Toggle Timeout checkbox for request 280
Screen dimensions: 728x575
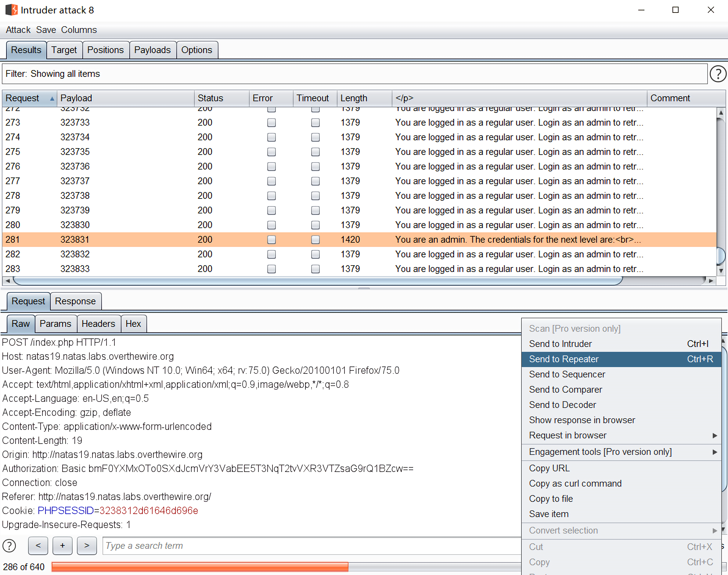point(315,225)
